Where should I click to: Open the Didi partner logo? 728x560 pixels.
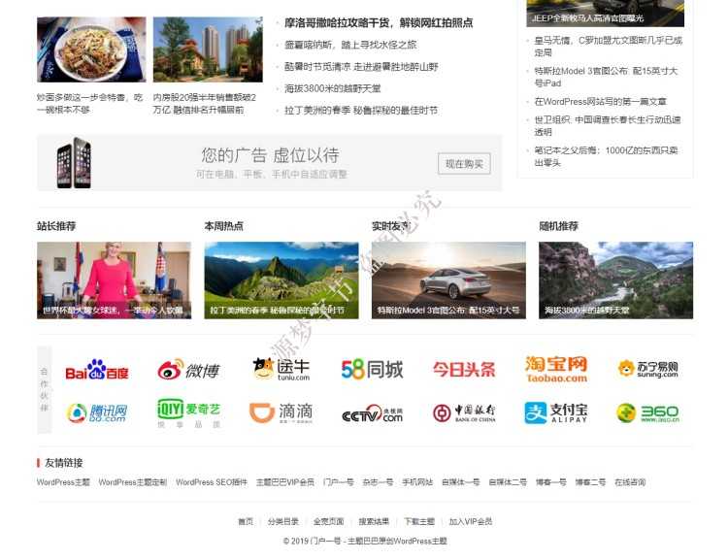click(281, 412)
